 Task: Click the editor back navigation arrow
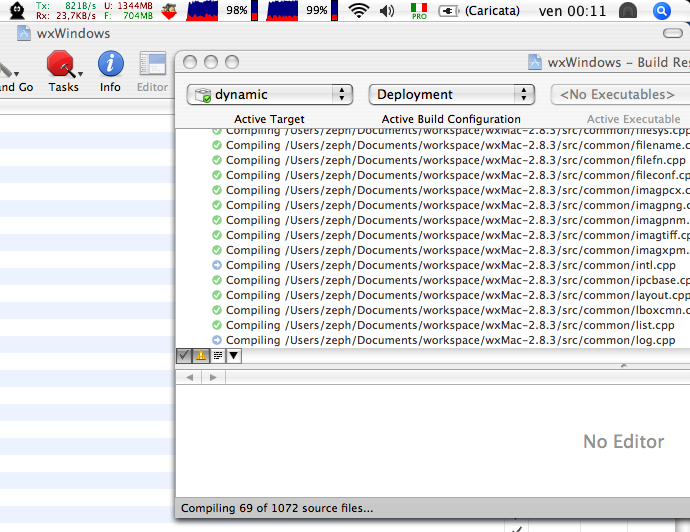pyautogui.click(x=191, y=377)
